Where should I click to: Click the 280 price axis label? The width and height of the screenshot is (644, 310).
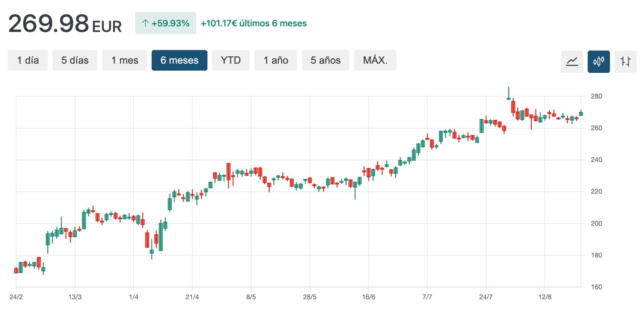pyautogui.click(x=596, y=96)
